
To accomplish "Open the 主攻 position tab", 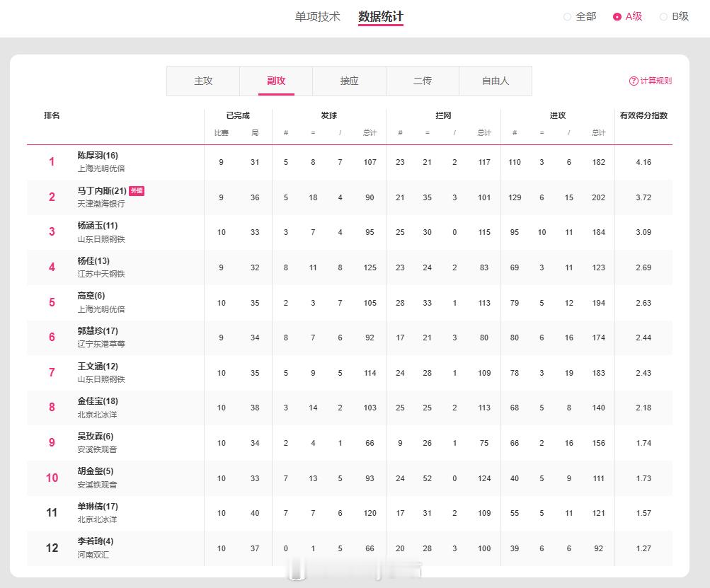I will pyautogui.click(x=203, y=81).
